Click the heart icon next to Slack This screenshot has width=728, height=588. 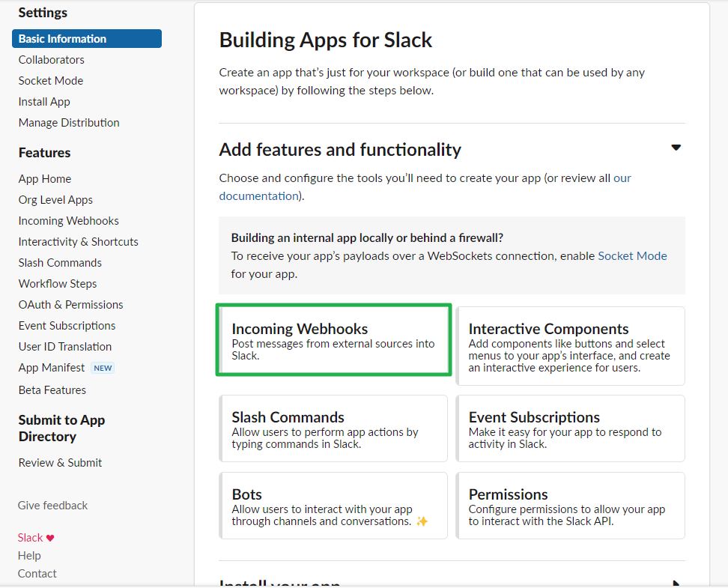(x=50, y=538)
